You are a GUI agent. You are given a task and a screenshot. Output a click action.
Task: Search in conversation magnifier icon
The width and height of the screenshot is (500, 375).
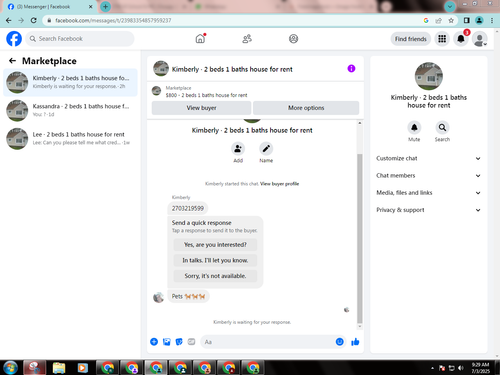442,127
